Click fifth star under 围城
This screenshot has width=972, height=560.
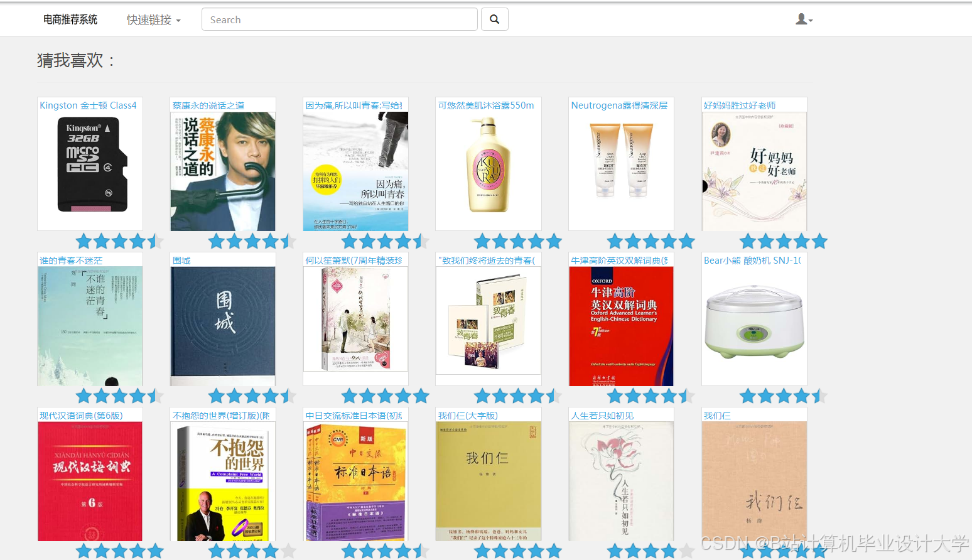(288, 396)
